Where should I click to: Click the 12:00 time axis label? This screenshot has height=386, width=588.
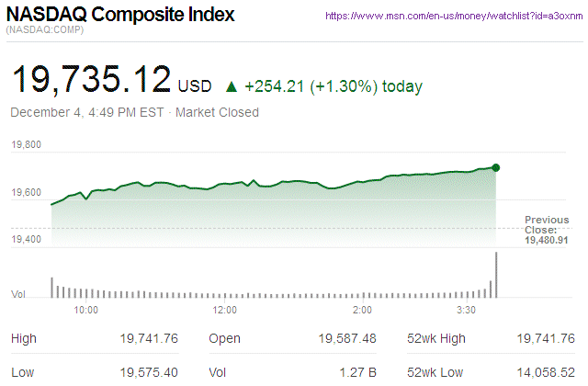(224, 310)
